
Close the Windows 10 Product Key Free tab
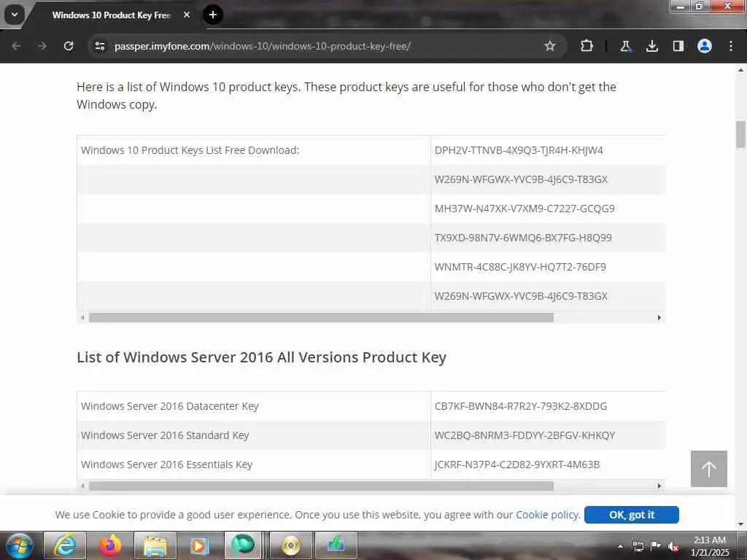pos(187,15)
